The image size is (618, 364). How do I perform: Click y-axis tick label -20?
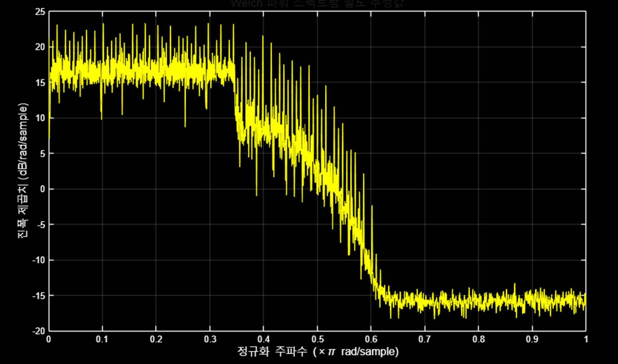(39, 331)
